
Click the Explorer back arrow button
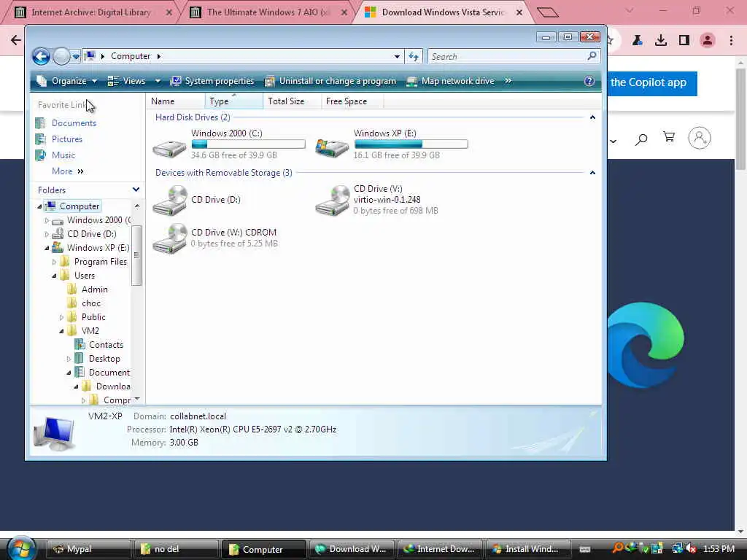41,57
